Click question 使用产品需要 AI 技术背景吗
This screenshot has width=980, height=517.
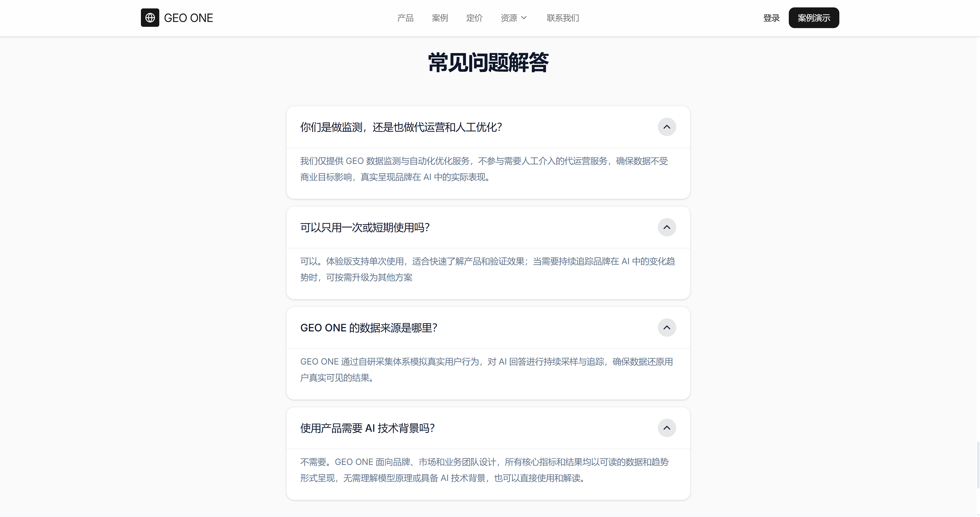coord(367,428)
